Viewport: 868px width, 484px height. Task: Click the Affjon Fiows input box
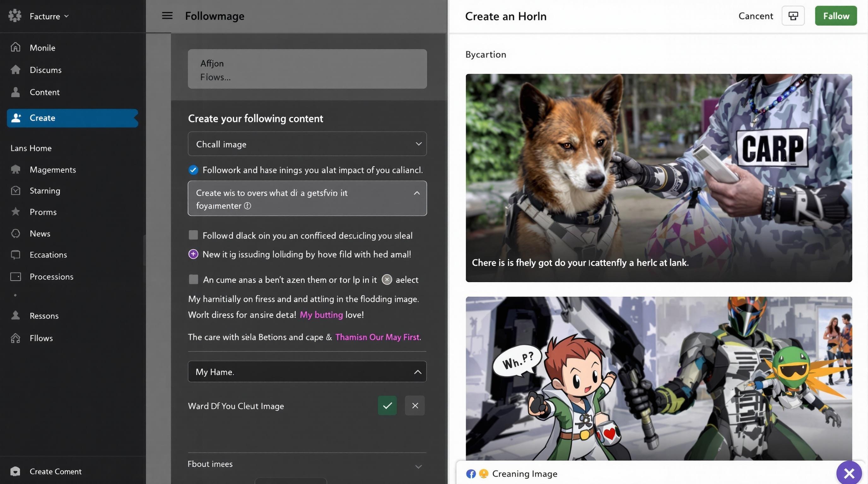307,69
